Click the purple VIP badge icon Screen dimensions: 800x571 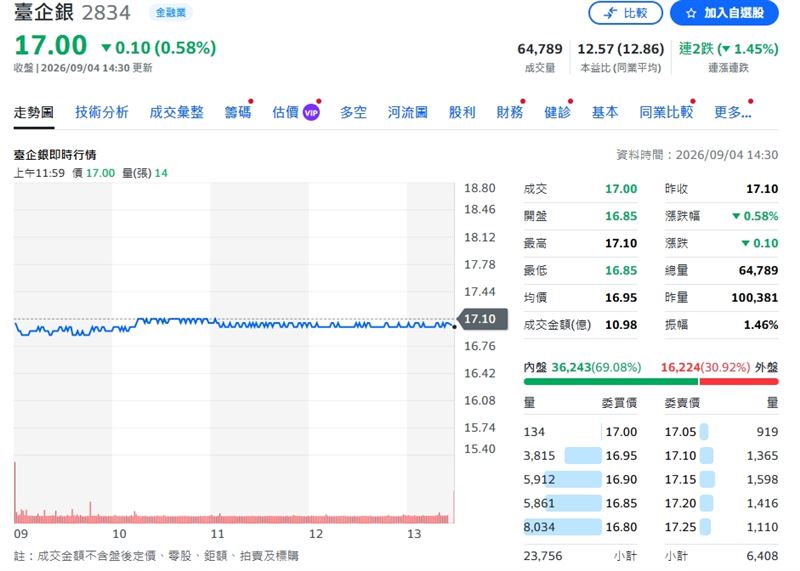point(311,112)
